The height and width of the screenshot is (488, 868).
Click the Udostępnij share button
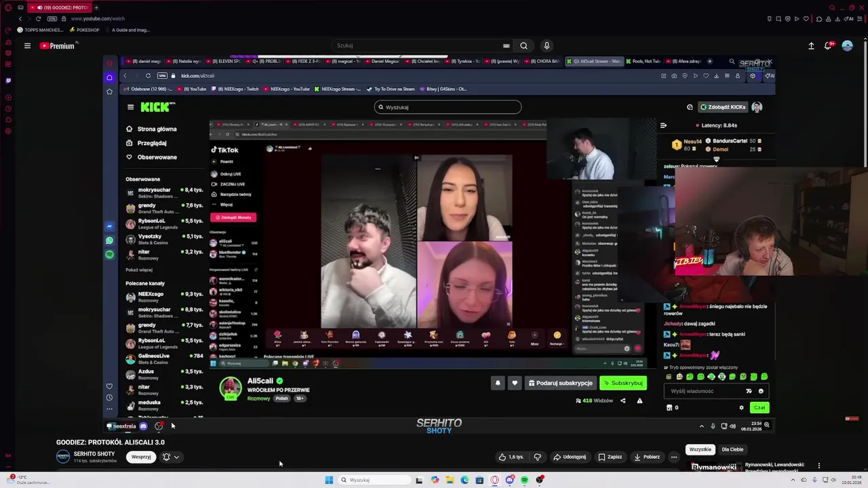(x=570, y=457)
